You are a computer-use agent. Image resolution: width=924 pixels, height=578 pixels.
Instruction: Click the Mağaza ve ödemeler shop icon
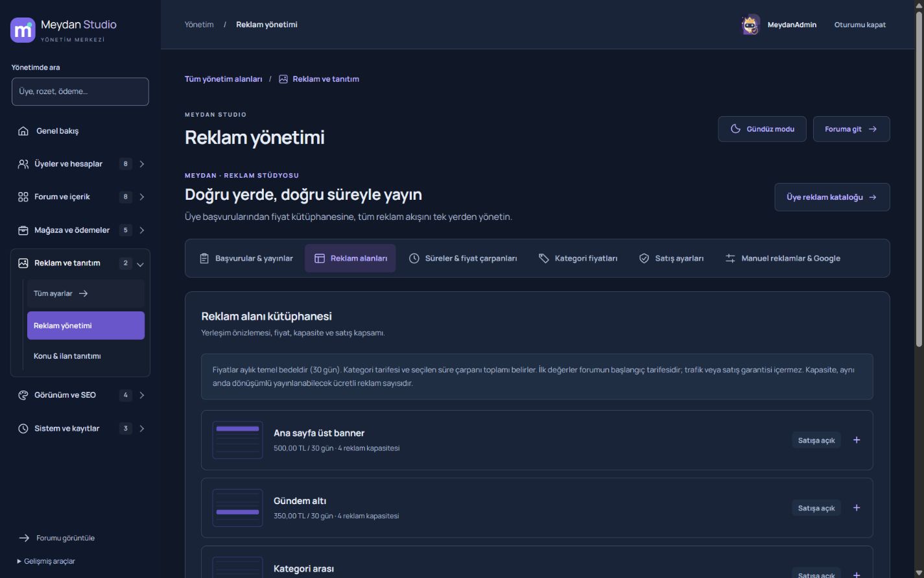23,230
